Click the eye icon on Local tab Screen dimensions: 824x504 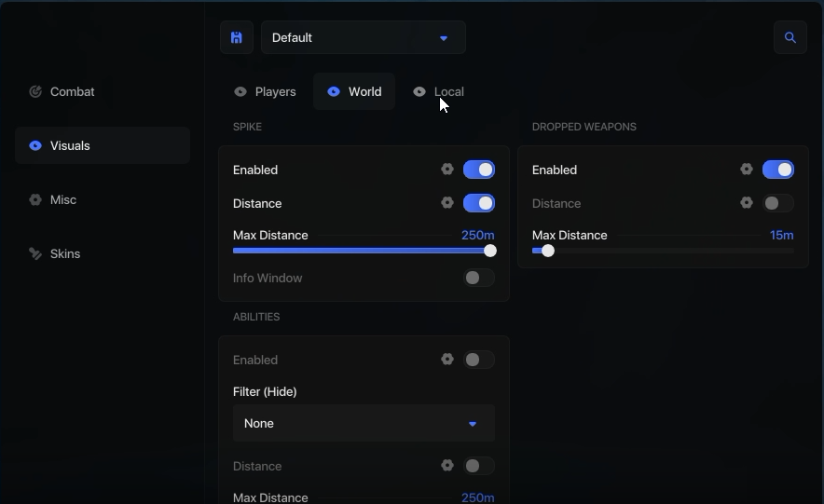419,91
